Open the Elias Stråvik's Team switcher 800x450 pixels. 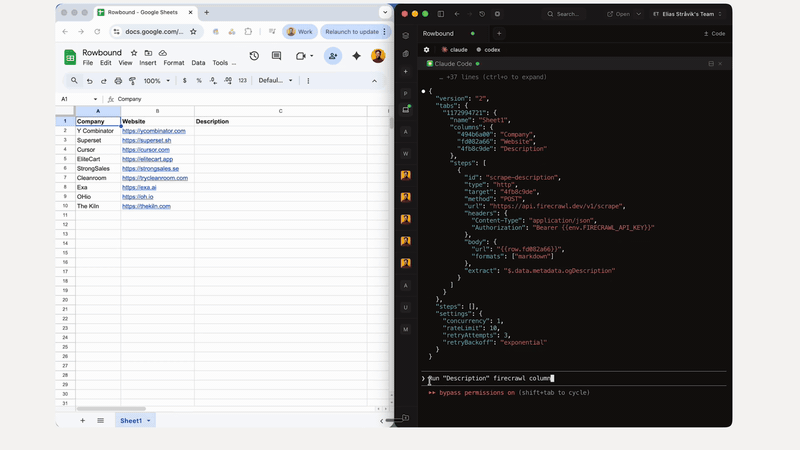point(687,14)
